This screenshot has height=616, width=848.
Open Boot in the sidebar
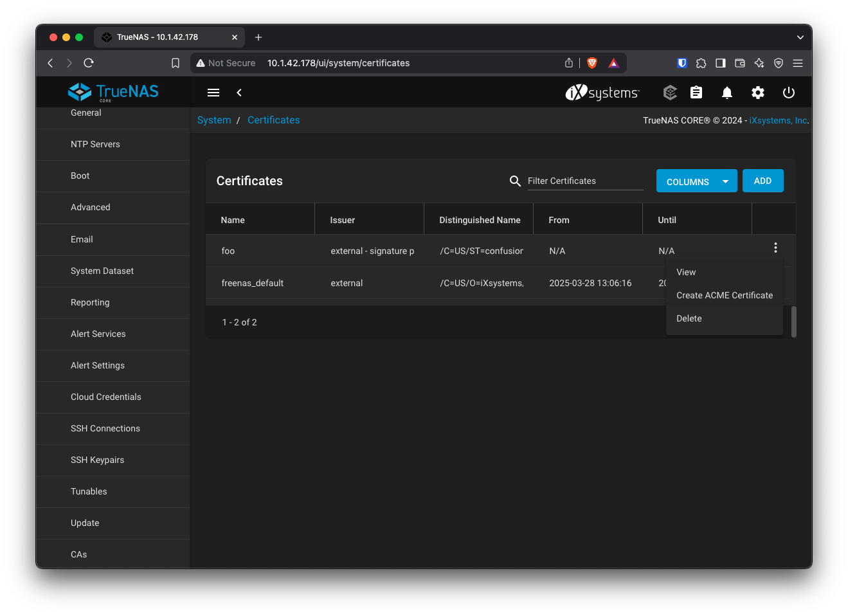click(x=113, y=176)
